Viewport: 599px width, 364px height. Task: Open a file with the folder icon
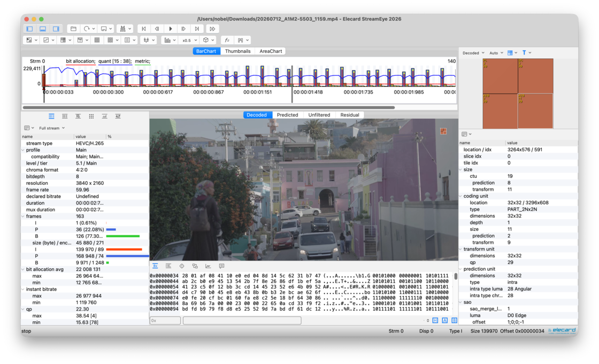[73, 29]
